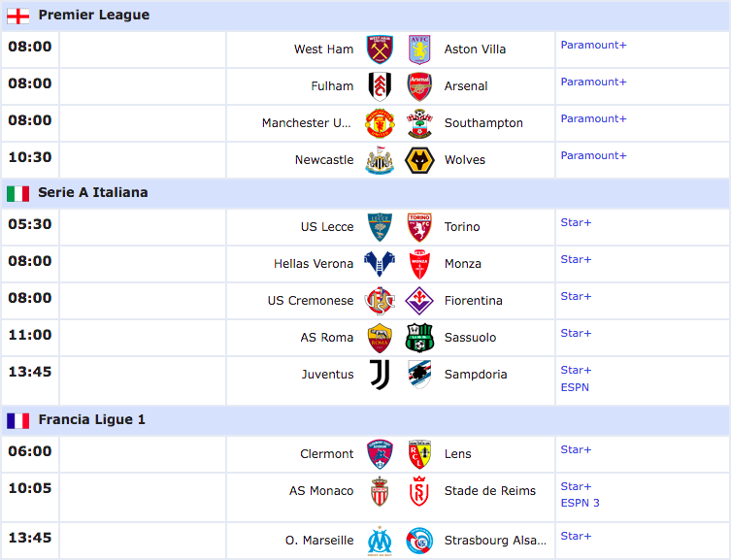Click the Premier League section title
This screenshot has height=560, width=731.
pos(94,15)
